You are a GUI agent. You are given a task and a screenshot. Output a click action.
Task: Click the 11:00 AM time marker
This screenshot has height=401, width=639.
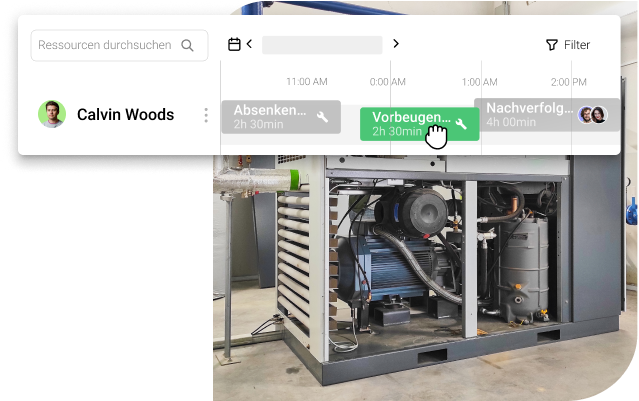[x=306, y=81]
